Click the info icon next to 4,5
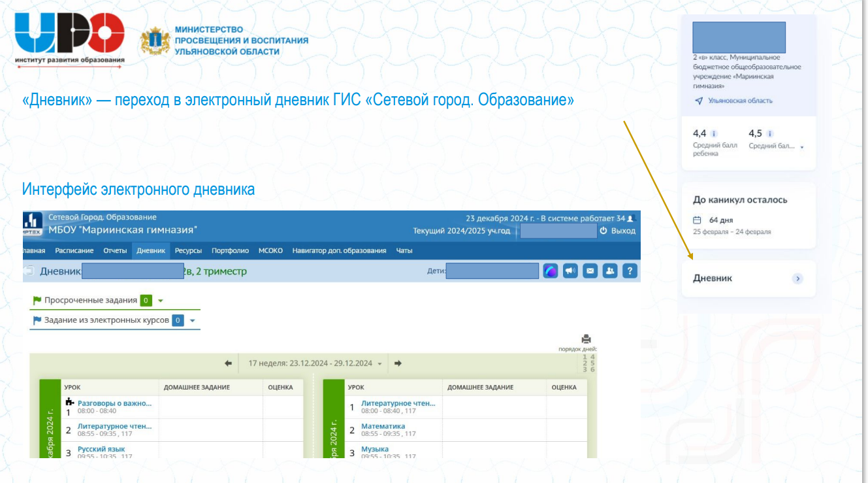The image size is (868, 483). [x=769, y=134]
